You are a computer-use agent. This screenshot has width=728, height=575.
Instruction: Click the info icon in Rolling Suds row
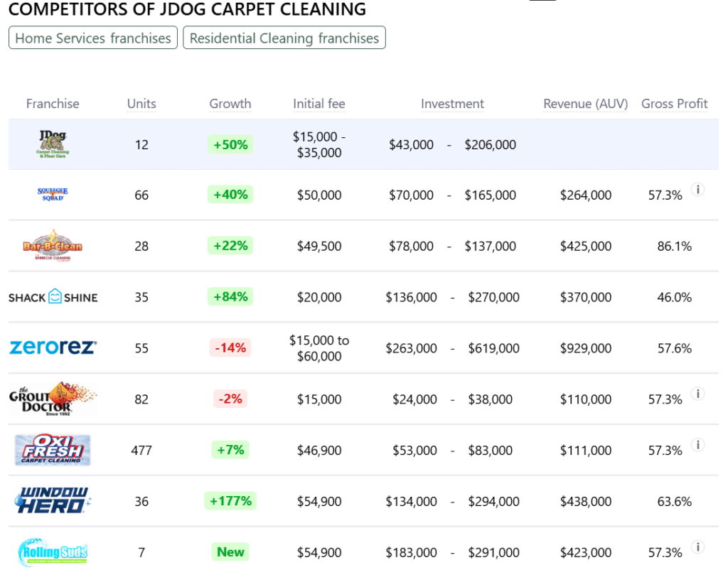pos(698,547)
